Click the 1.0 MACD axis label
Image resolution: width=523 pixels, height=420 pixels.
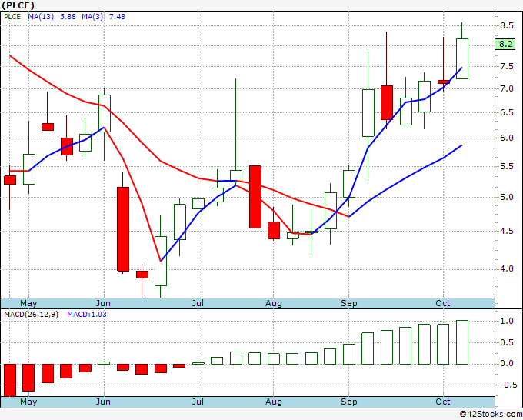pos(506,322)
